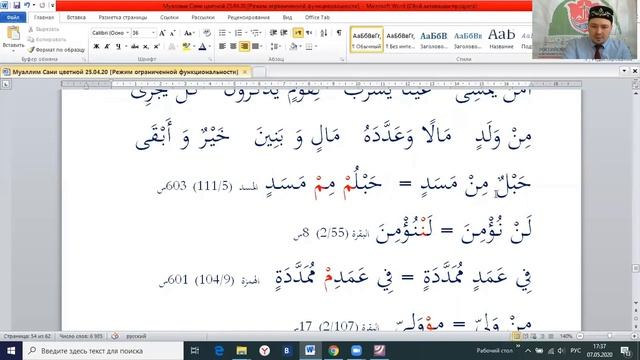Click language indicator русский in status bar
Image resolution: width=640 pixels, height=360 pixels.
136,336
